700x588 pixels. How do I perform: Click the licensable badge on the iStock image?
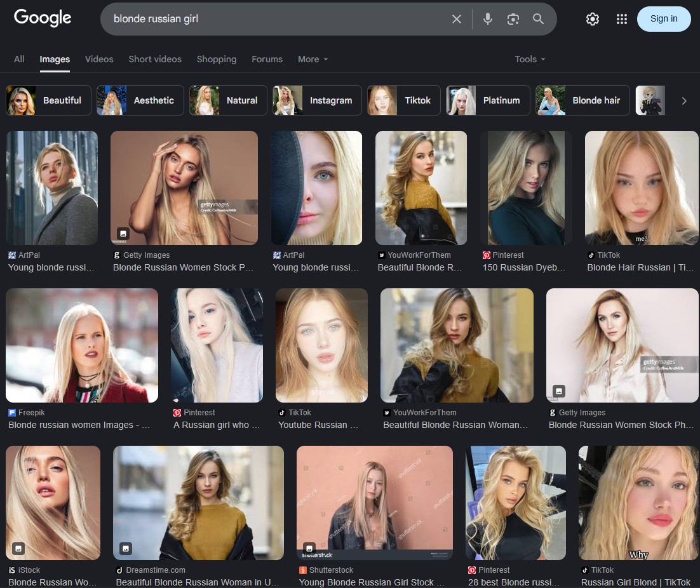18,548
